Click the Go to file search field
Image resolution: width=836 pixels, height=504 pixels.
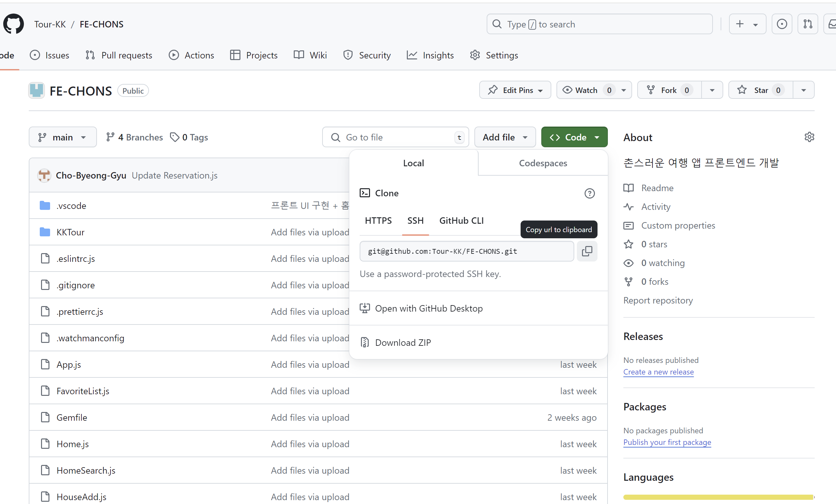395,137
